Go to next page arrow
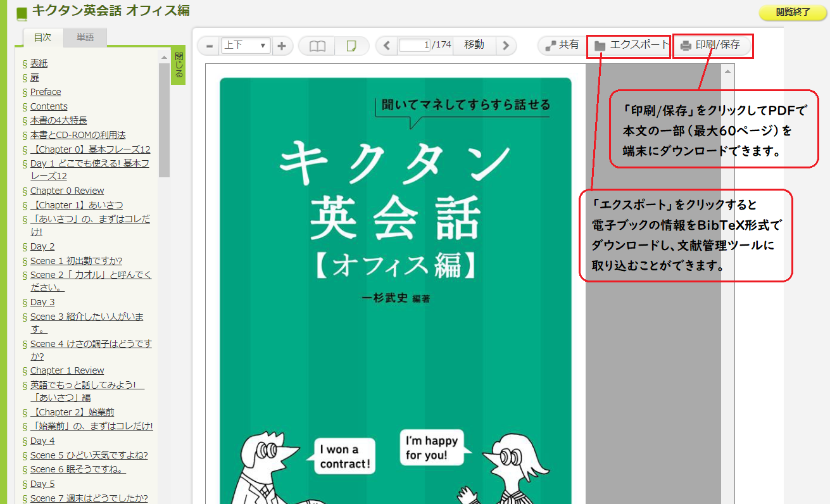The width and height of the screenshot is (830, 504). coord(505,46)
